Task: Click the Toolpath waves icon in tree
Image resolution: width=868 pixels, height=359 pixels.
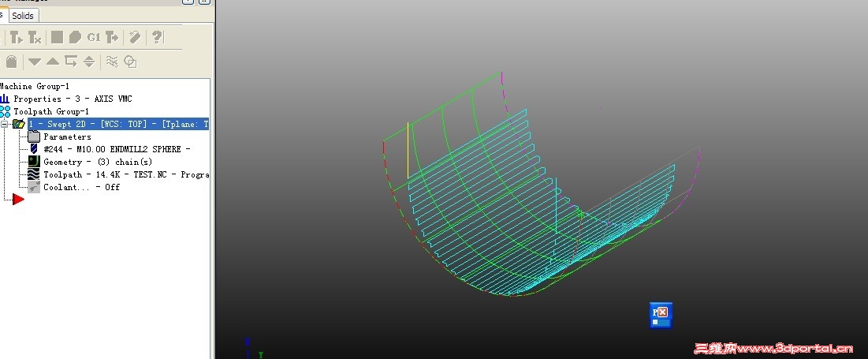Action: coord(35,174)
